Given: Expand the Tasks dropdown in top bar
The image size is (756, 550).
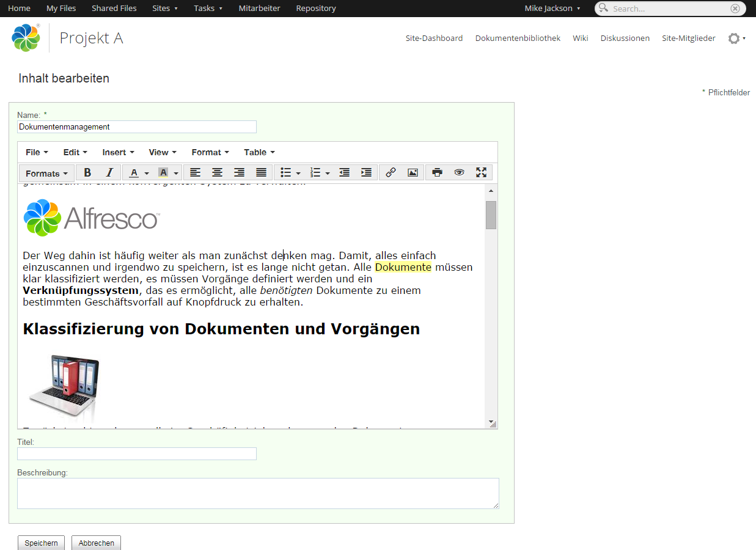Looking at the screenshot, I should [x=208, y=8].
